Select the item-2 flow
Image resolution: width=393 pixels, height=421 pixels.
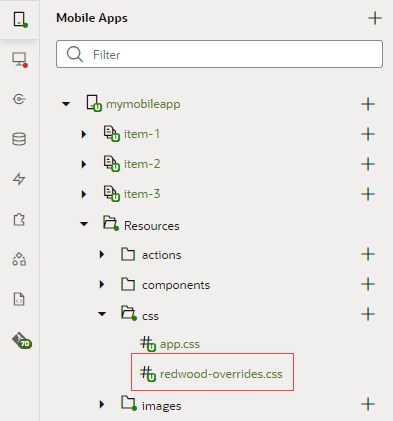pyautogui.click(x=142, y=164)
